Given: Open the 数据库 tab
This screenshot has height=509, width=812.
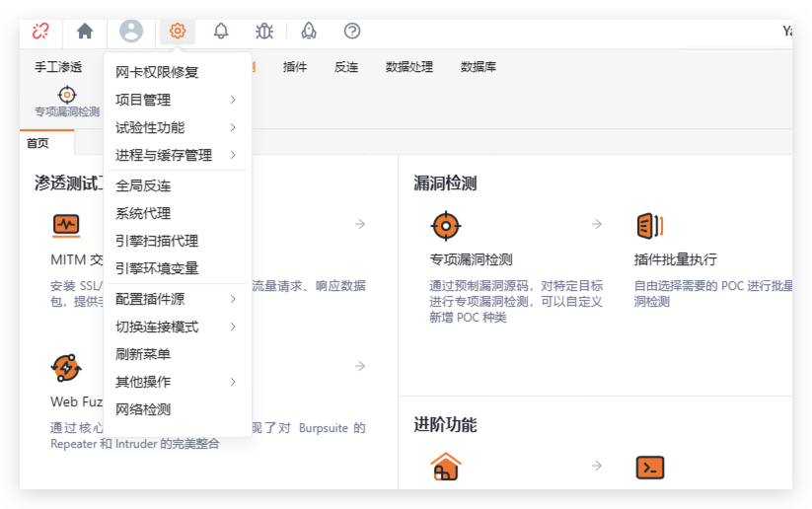Looking at the screenshot, I should point(478,67).
